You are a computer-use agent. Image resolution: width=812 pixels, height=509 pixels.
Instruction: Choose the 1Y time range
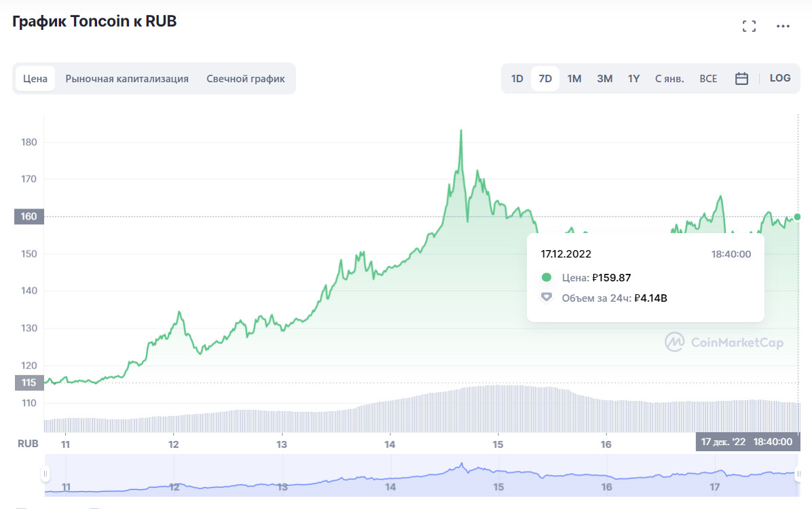633,79
